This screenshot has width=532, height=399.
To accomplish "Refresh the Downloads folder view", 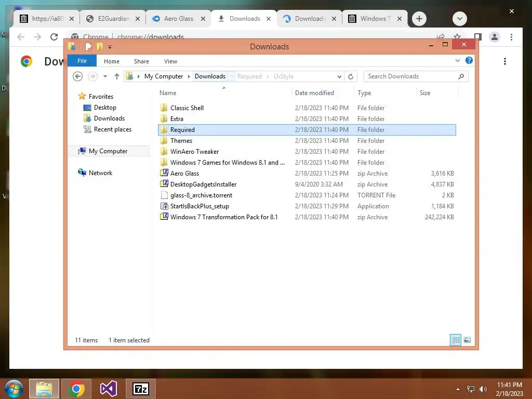I will 351,76.
